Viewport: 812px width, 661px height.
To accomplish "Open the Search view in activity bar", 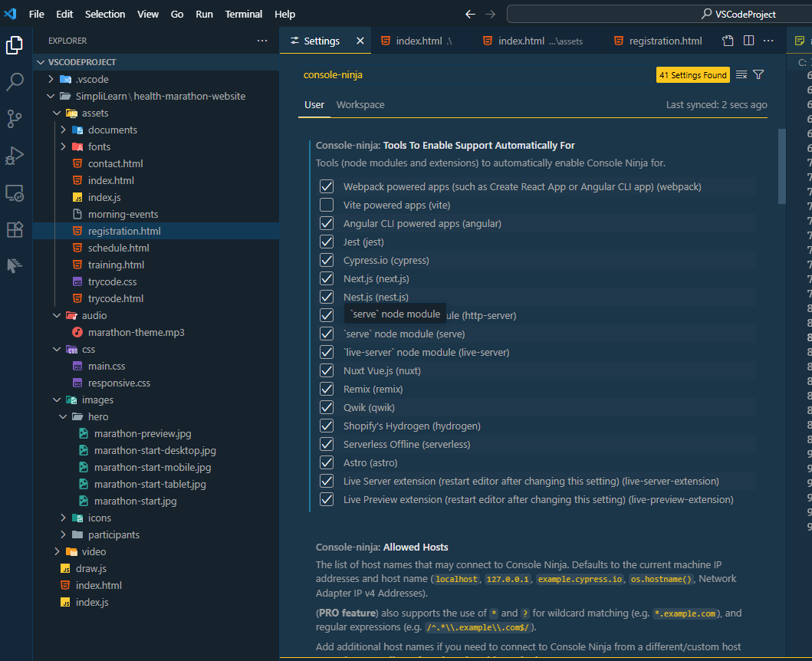I will (15, 82).
